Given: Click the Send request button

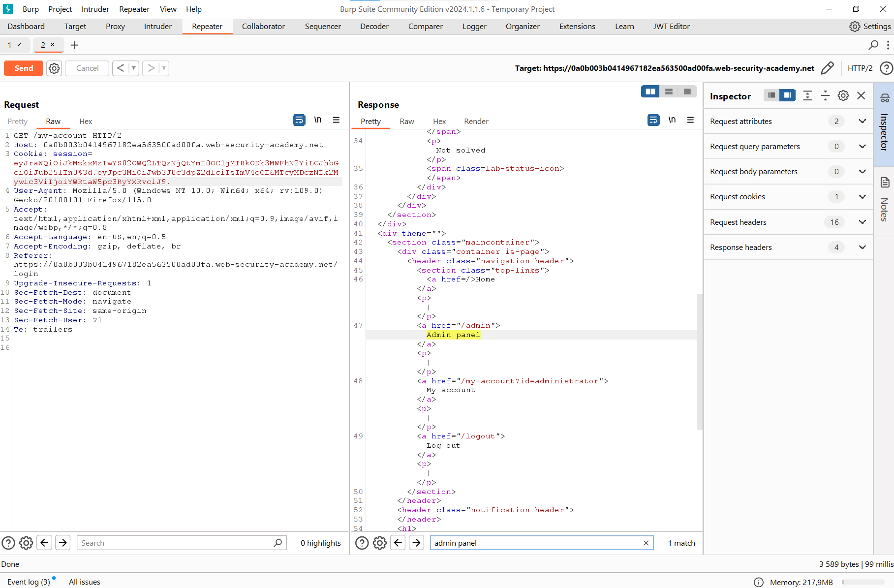Looking at the screenshot, I should click(24, 68).
